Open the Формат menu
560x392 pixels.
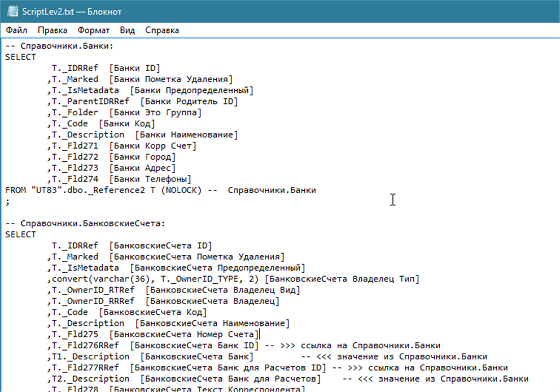(x=94, y=30)
